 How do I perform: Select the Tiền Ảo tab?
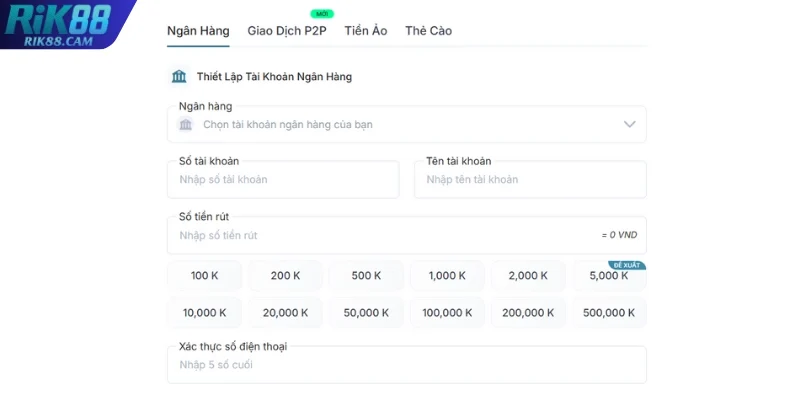pos(365,31)
